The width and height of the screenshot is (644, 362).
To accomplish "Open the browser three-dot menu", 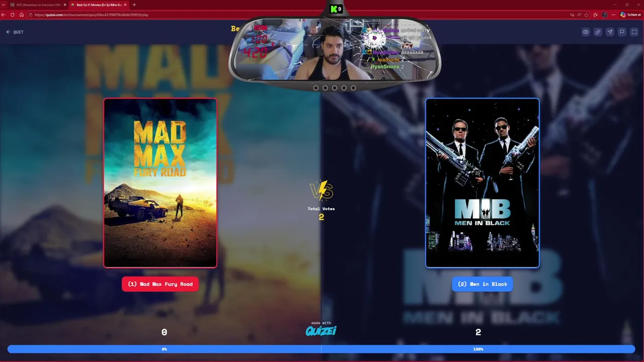I will 613,15.
